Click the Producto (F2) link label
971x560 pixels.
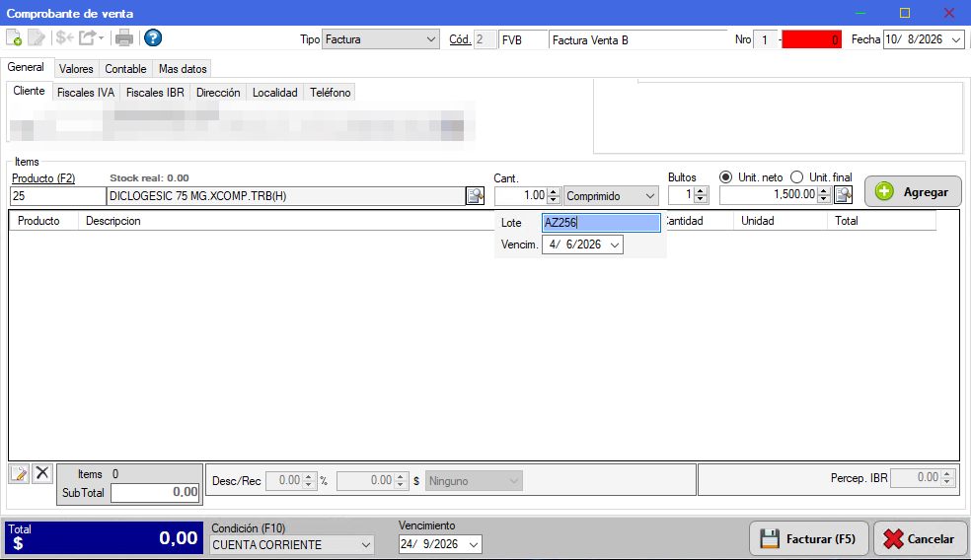(x=43, y=178)
